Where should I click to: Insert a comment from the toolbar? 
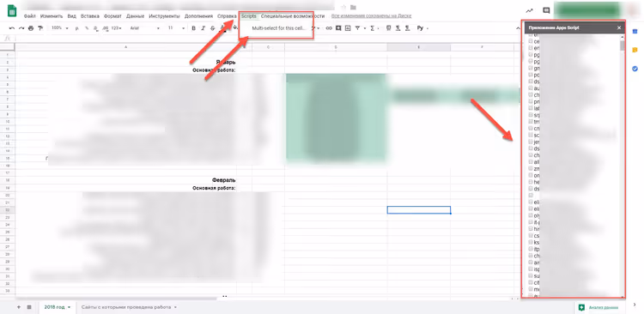(338, 28)
